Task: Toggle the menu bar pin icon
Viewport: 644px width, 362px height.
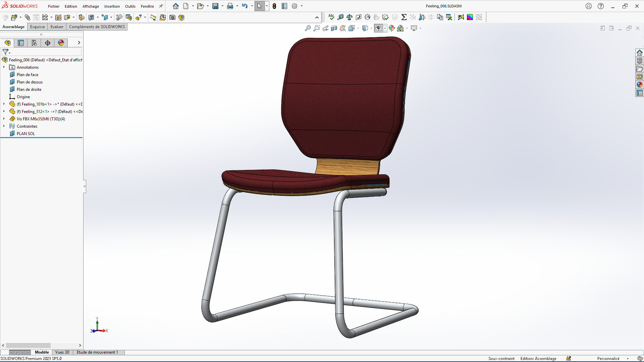Action: point(161,6)
